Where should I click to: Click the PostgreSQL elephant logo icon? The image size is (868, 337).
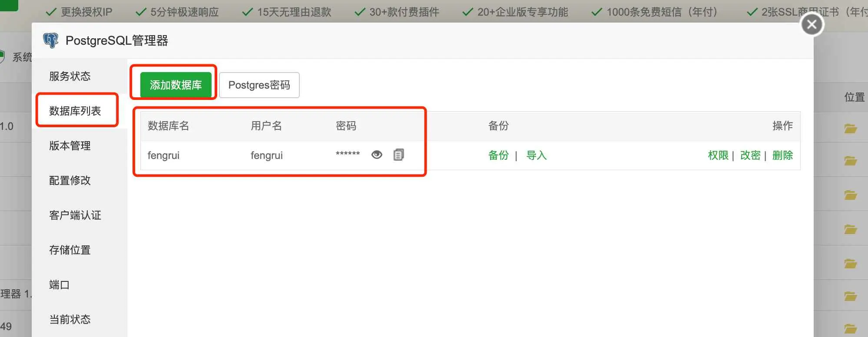click(x=51, y=41)
